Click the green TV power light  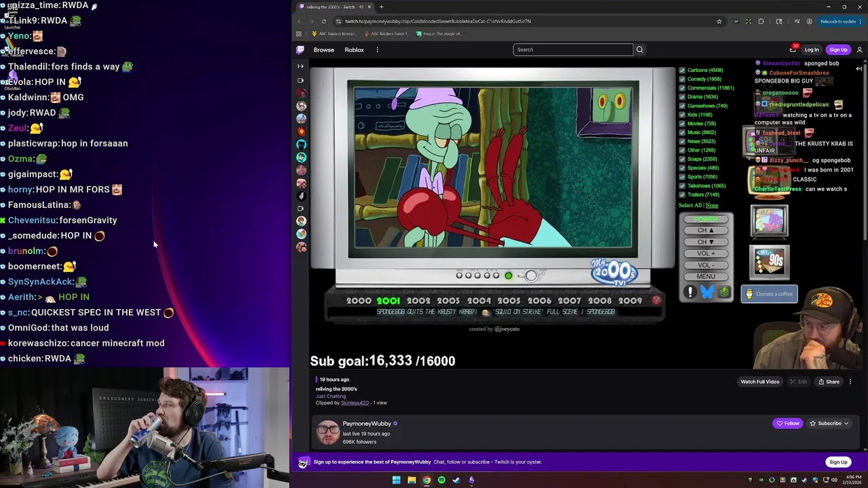(x=508, y=276)
